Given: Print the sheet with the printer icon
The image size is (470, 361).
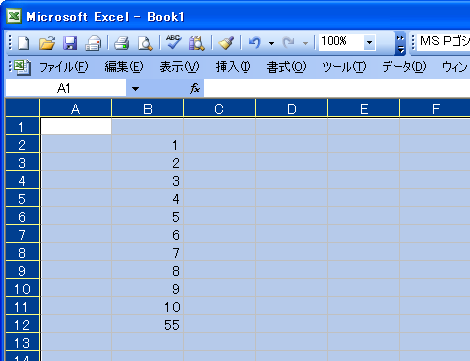Looking at the screenshot, I should (121, 43).
